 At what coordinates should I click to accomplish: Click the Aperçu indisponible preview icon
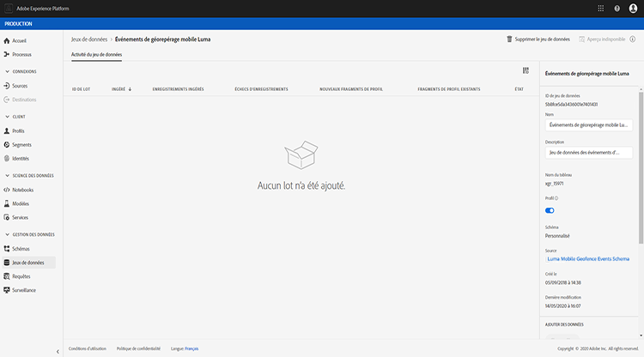click(581, 39)
